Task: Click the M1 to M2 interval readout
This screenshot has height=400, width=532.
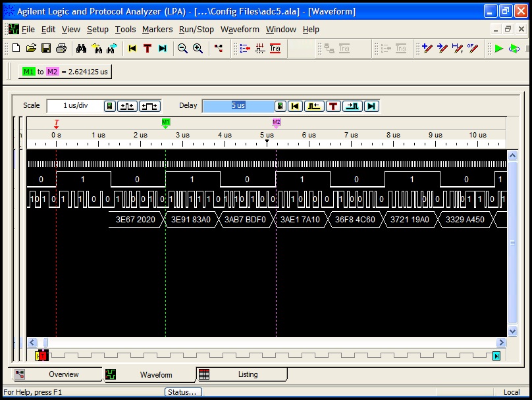Action: [x=65, y=72]
